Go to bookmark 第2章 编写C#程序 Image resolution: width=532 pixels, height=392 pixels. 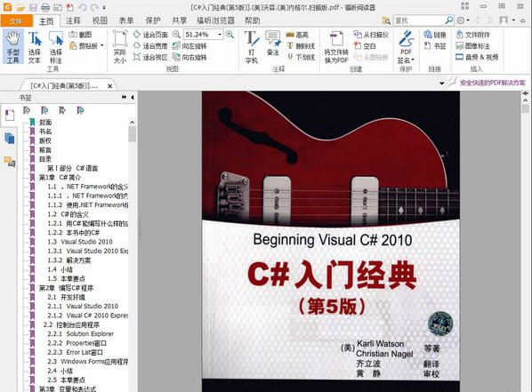pyautogui.click(x=66, y=288)
